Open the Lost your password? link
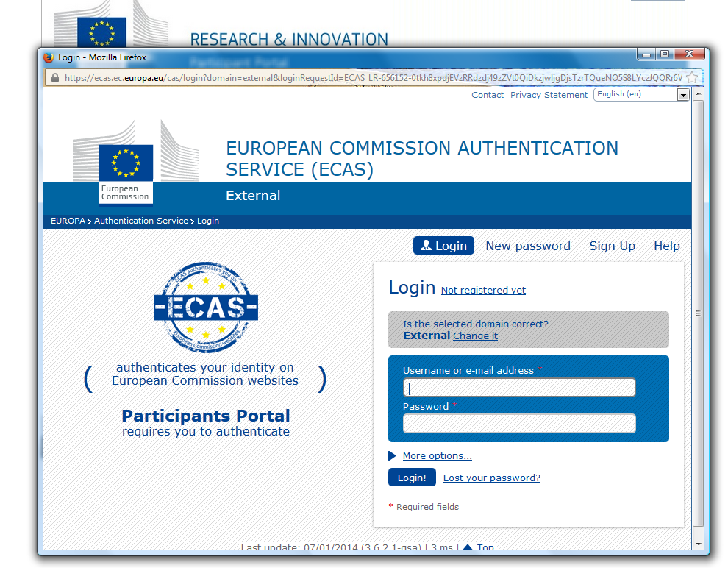 [x=492, y=478]
